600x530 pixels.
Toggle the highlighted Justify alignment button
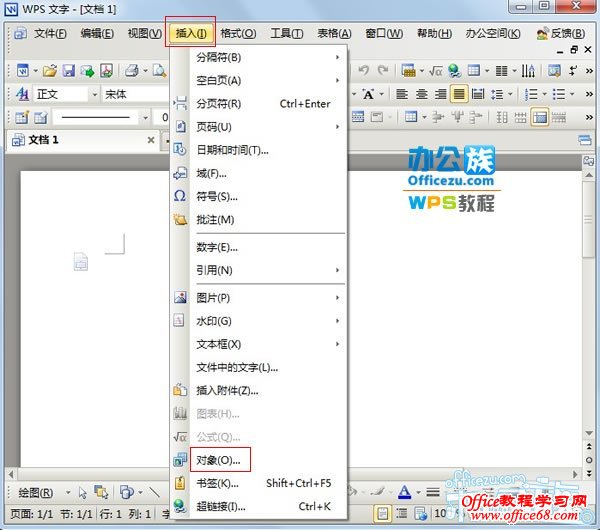(x=459, y=94)
